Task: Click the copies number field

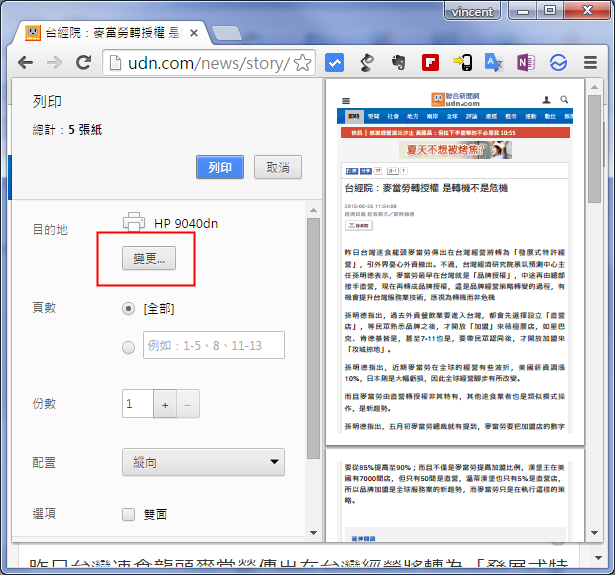Action: tap(138, 404)
